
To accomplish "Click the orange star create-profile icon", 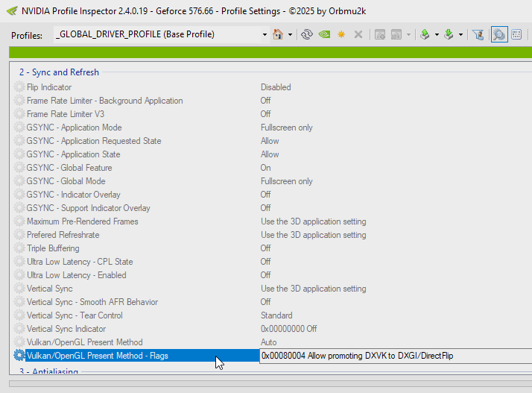I will 341,35.
